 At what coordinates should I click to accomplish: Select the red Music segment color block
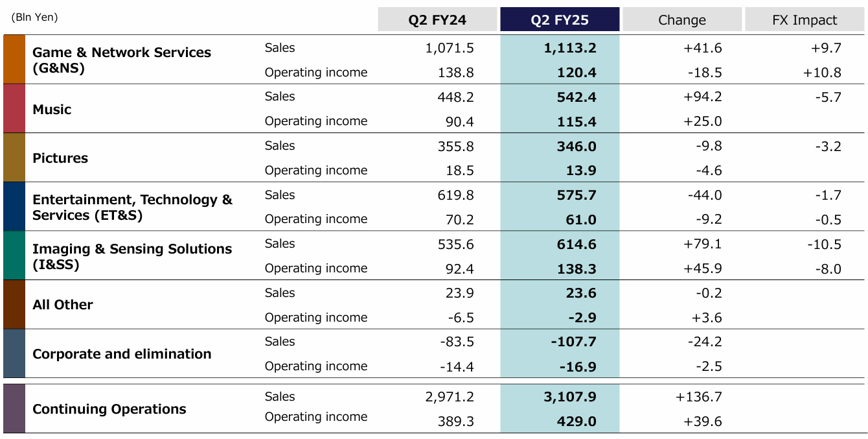pos(14,109)
